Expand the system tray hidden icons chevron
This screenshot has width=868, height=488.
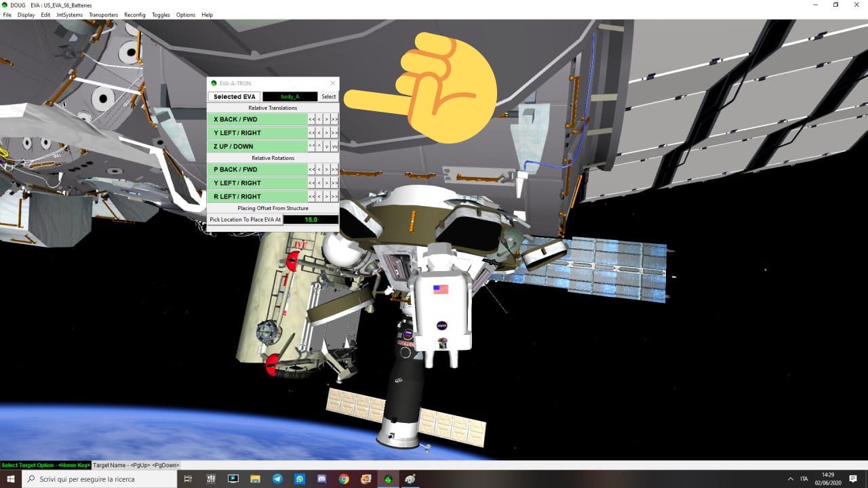pos(791,479)
